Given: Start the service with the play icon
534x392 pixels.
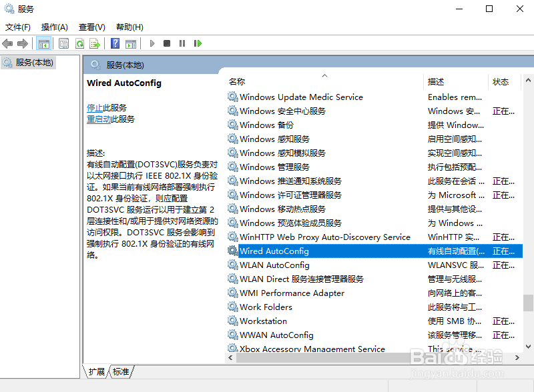Looking at the screenshot, I should click(x=152, y=43).
